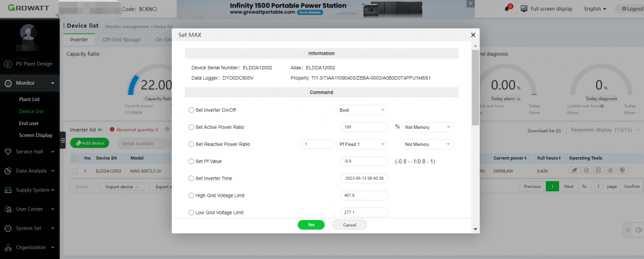Click the Organization hierarchy icon
The height and width of the screenshot is (259, 644).
tap(8, 248)
